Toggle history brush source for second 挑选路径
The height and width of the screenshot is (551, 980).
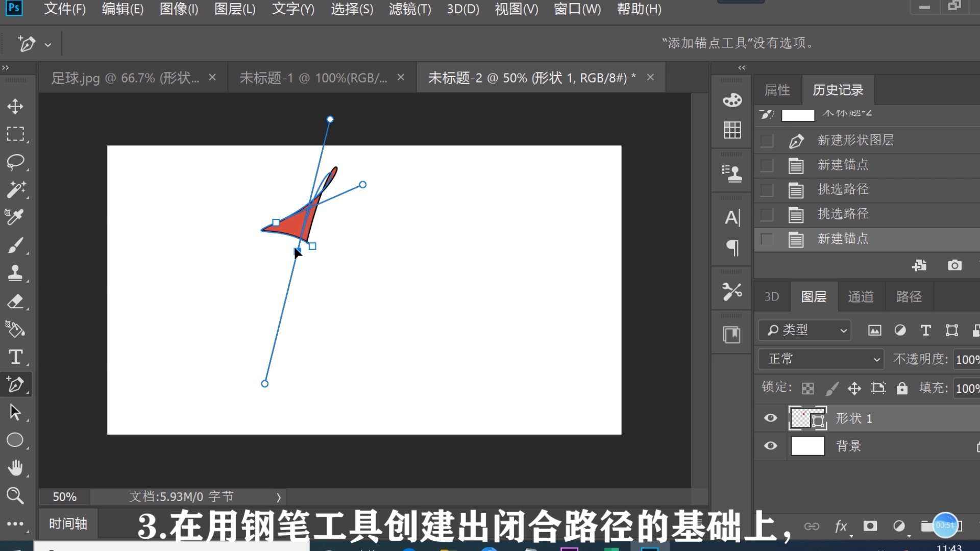[767, 214]
